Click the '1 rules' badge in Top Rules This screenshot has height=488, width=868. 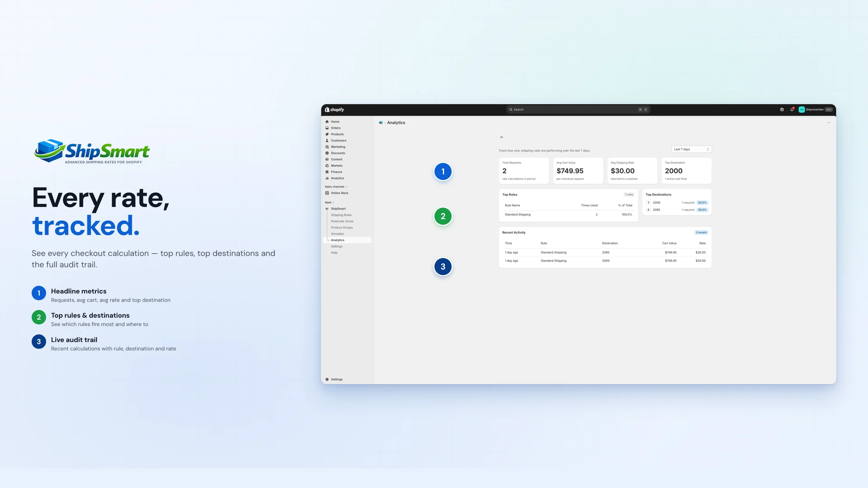pos(629,195)
